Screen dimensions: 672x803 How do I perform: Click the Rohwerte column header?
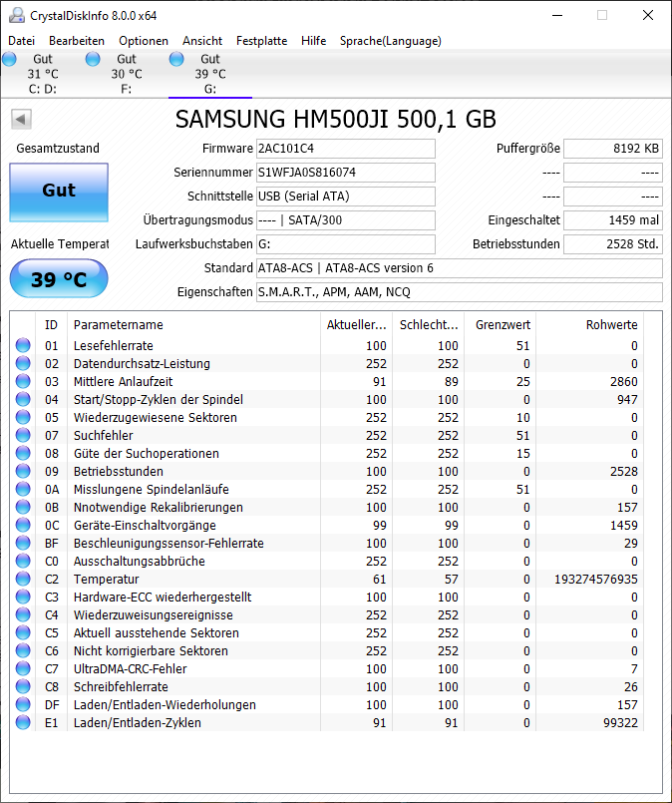[589, 324]
